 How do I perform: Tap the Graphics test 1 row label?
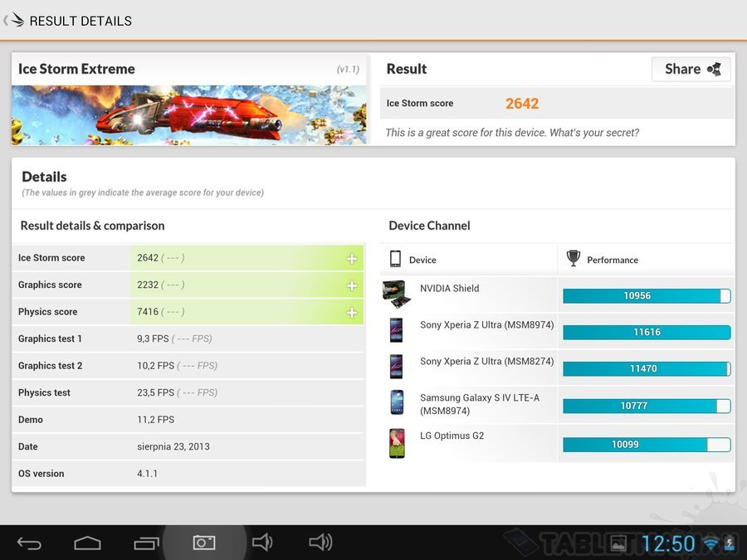(50, 338)
